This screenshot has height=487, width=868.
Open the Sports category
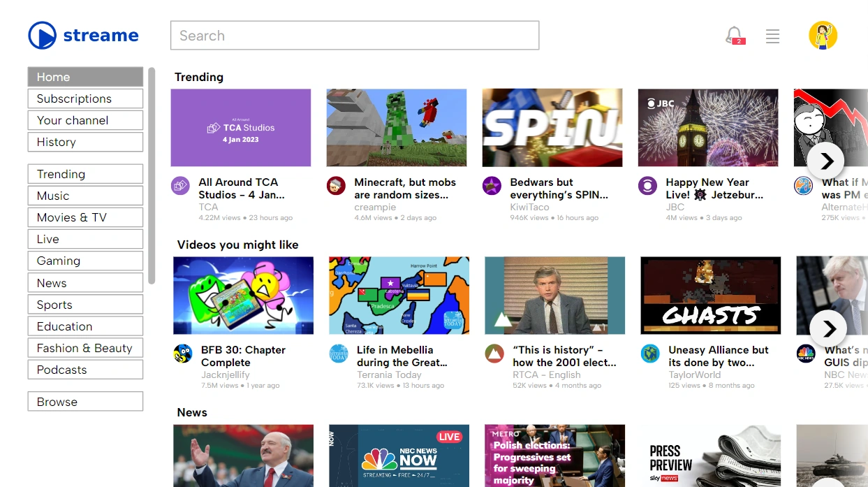85,305
